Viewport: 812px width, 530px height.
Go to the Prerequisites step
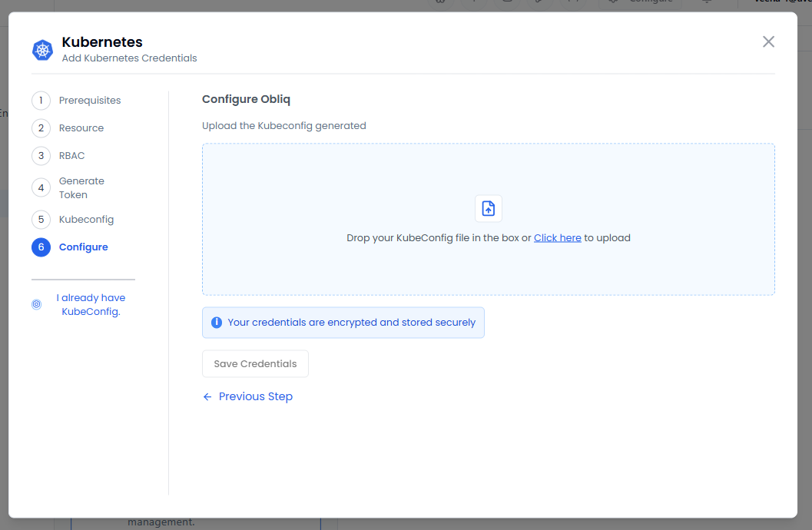point(90,101)
